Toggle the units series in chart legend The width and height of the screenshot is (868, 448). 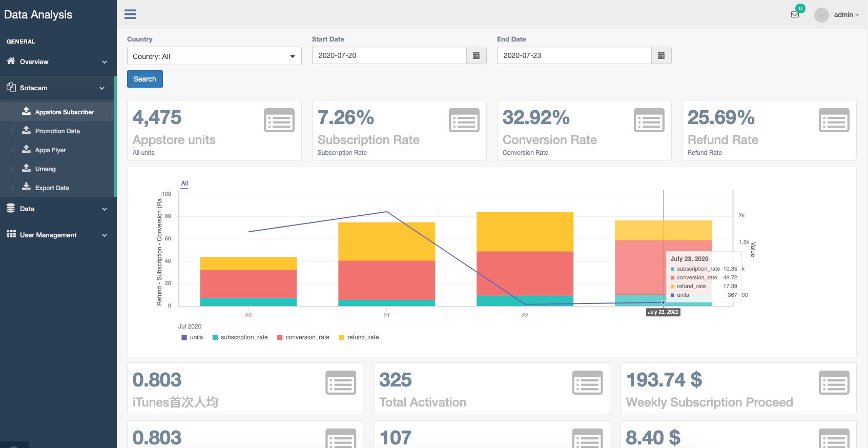pyautogui.click(x=192, y=337)
